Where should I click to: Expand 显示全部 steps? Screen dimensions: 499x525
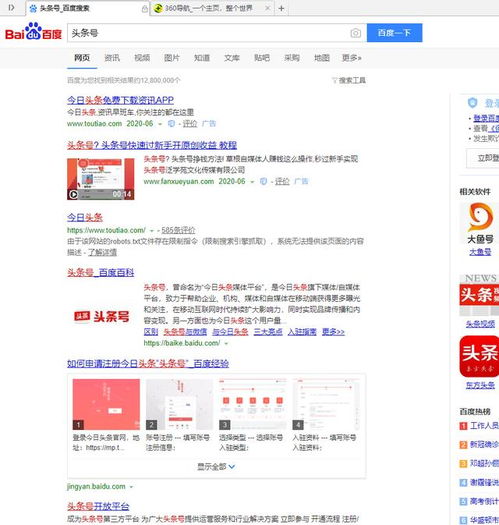pos(216,467)
